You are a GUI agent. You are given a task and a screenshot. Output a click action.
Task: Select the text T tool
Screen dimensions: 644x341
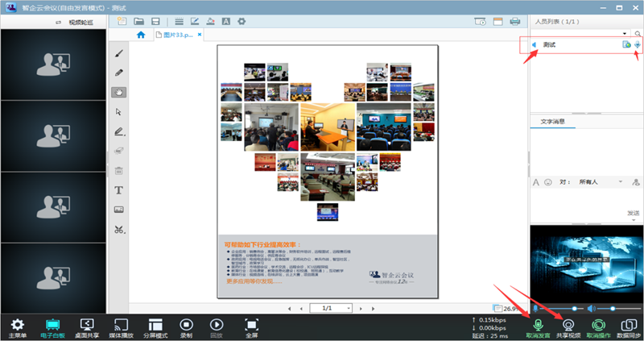(x=118, y=190)
